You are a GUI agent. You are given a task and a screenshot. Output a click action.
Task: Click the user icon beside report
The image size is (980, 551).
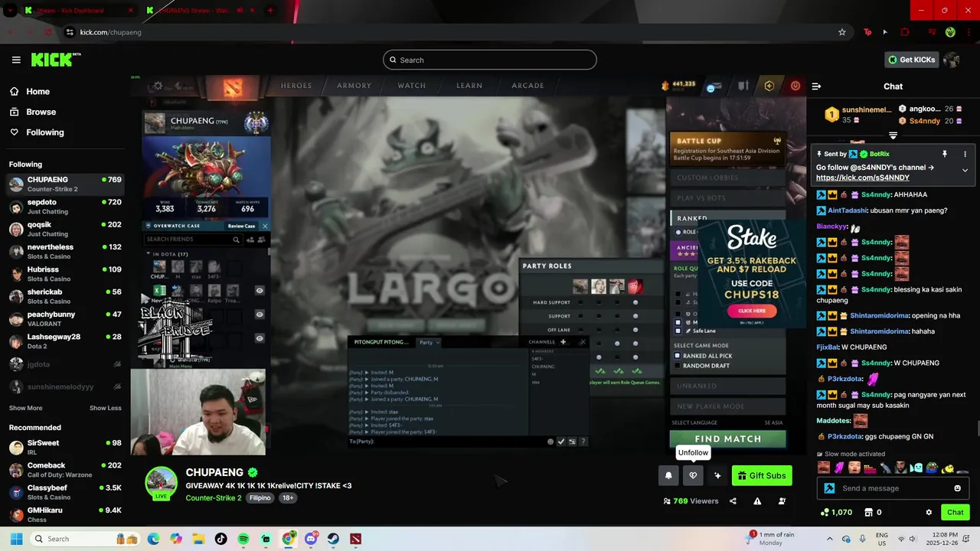click(x=782, y=501)
